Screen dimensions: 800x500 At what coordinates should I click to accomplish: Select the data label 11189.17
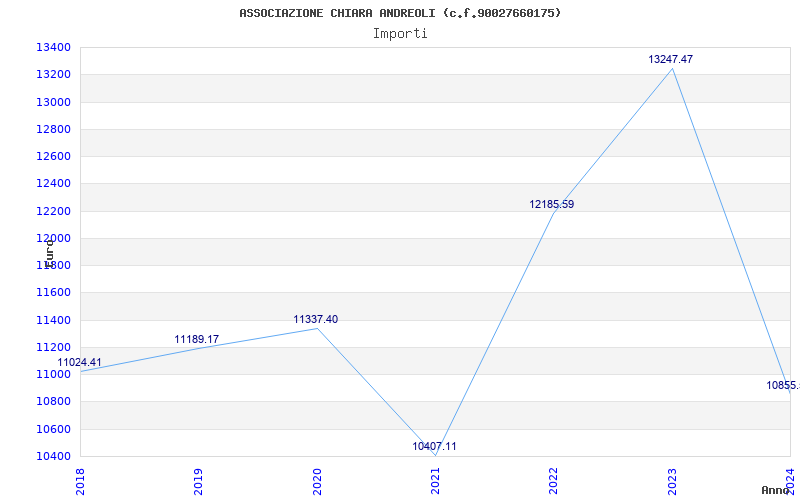196,339
